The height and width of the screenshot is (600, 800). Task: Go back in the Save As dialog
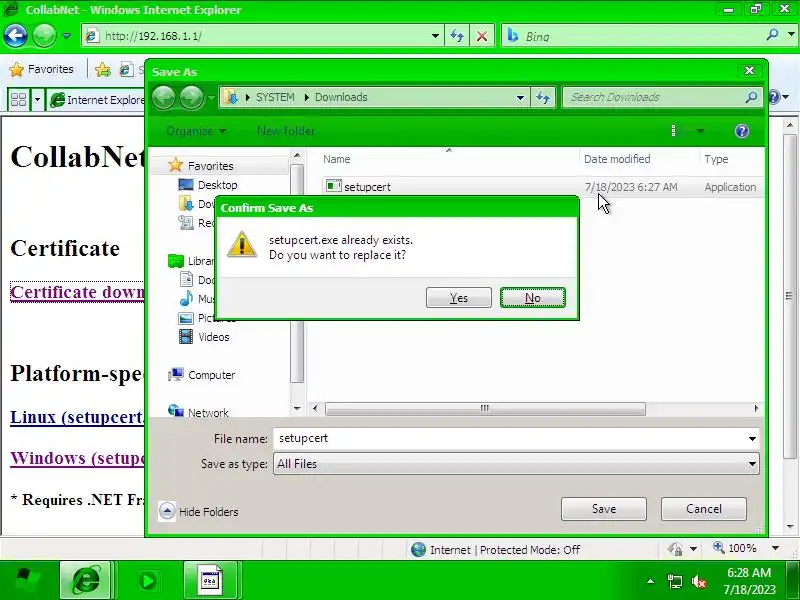(164, 97)
